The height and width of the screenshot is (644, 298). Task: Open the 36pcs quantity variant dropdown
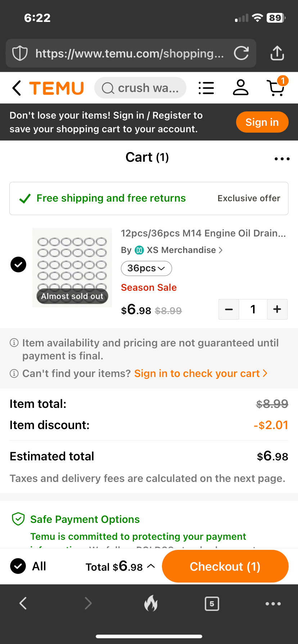pyautogui.click(x=146, y=268)
